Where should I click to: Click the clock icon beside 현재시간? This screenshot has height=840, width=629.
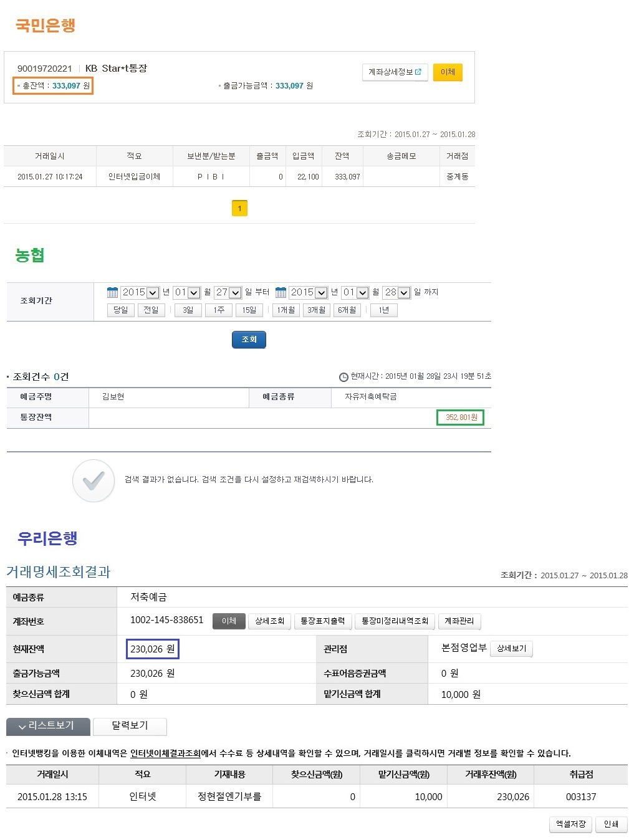(x=343, y=377)
